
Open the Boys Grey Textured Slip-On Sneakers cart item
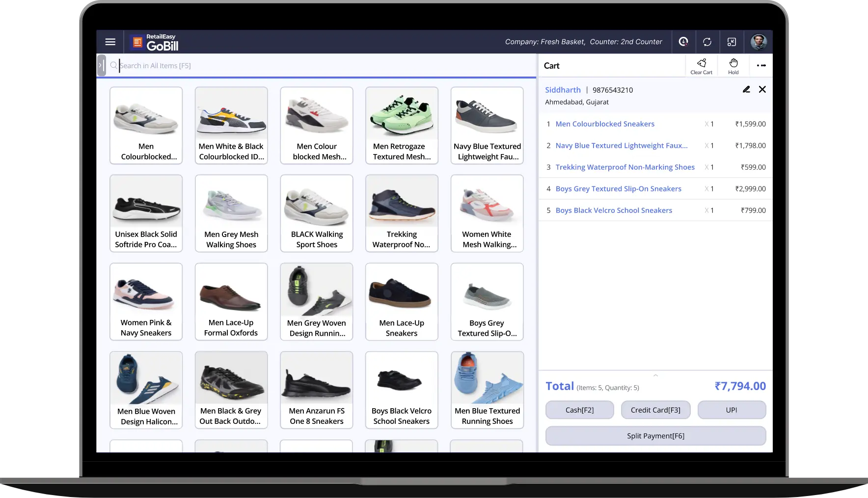(618, 188)
